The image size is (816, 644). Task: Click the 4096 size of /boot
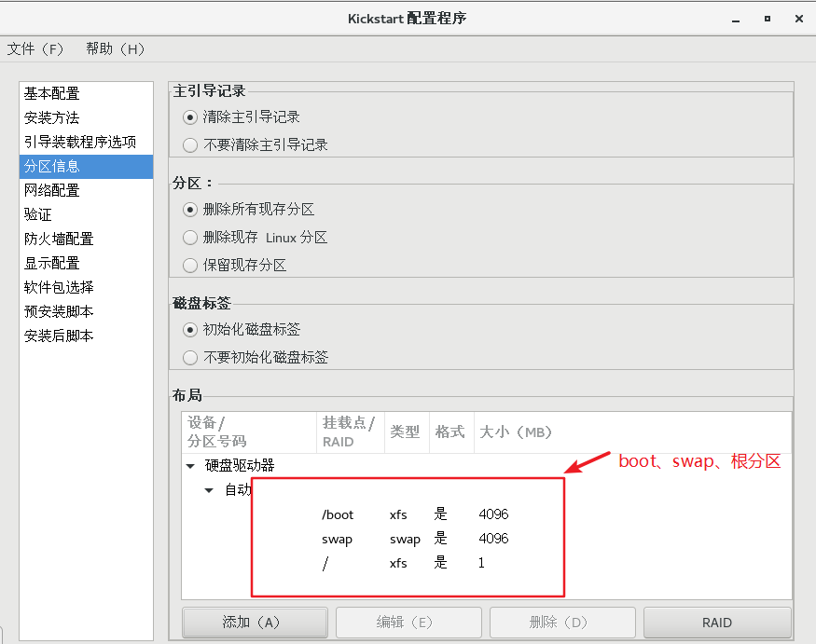[x=493, y=514]
